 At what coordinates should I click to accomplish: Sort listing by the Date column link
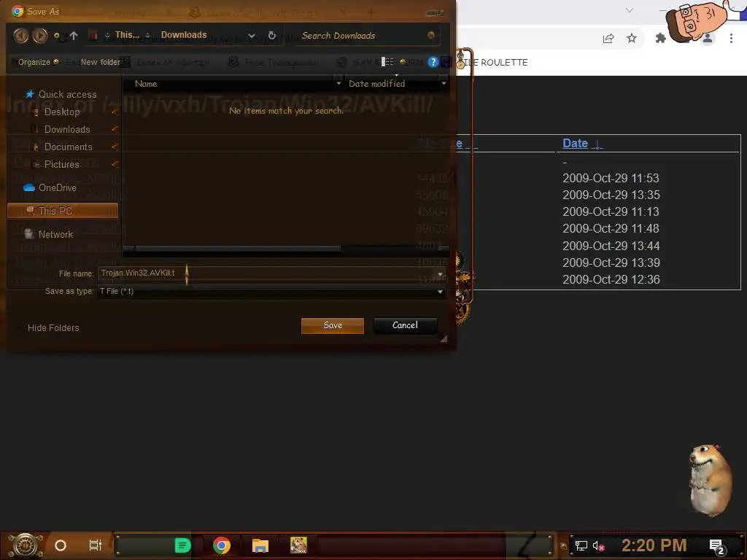pyautogui.click(x=575, y=144)
